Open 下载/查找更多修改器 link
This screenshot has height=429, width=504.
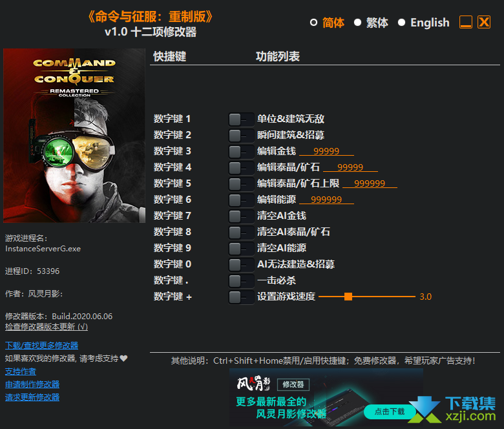[41, 346]
